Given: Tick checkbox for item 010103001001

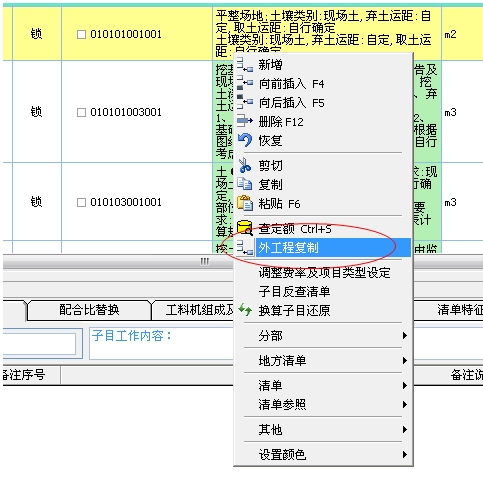Looking at the screenshot, I should tap(81, 202).
